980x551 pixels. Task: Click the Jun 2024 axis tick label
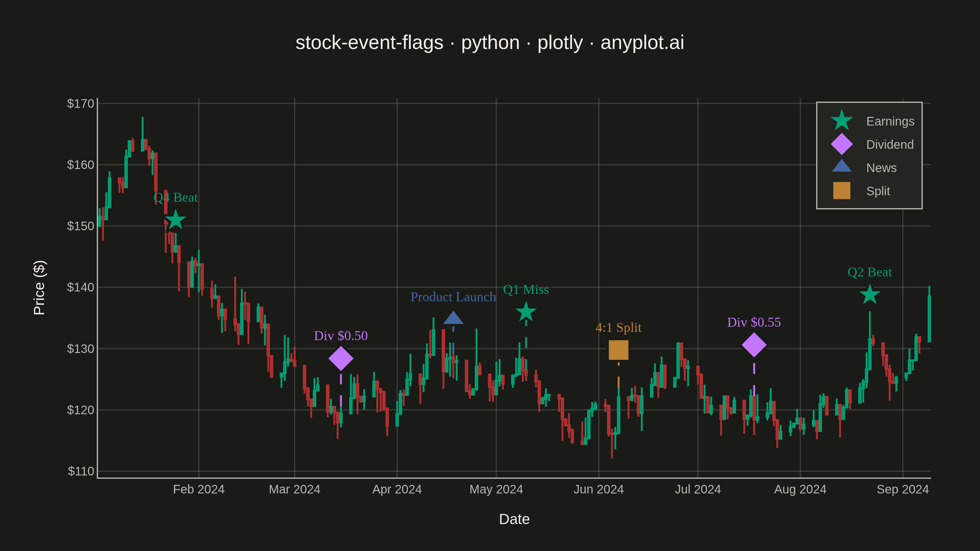[598, 489]
